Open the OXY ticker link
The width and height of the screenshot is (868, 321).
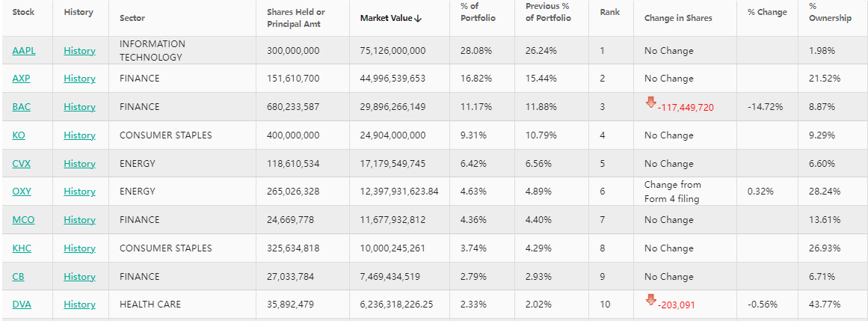click(22, 192)
